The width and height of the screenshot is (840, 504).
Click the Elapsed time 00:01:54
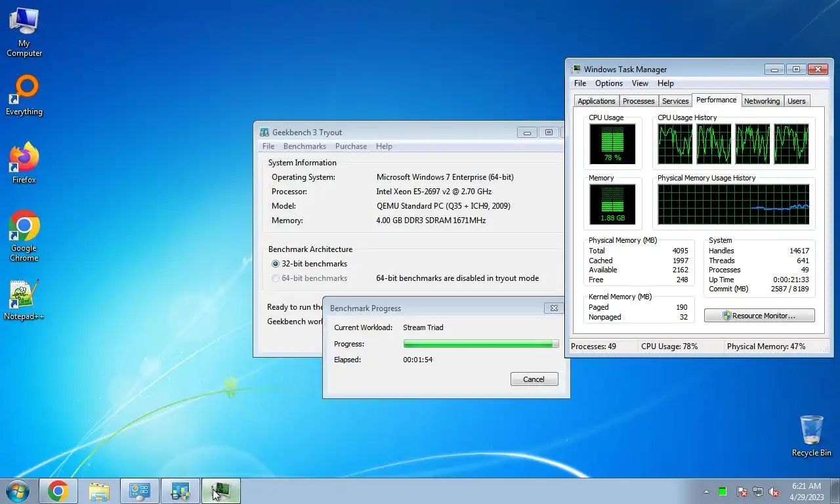417,360
